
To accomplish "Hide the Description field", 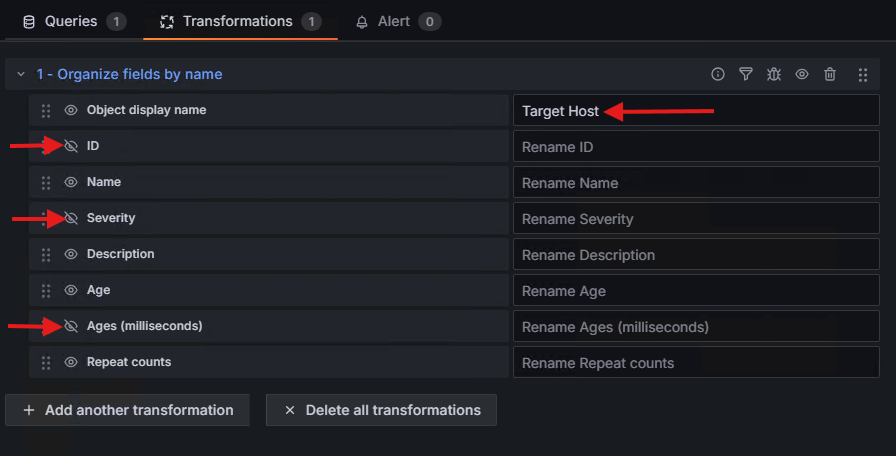I will 71,255.
